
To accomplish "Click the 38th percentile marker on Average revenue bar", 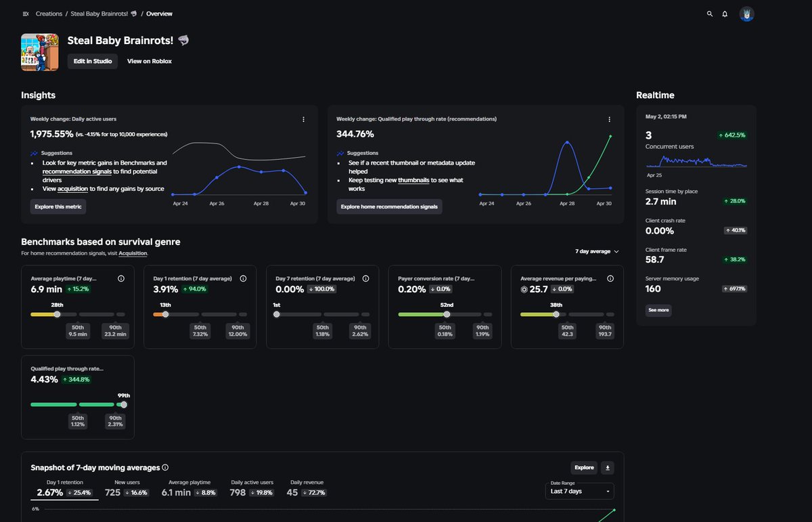I will pyautogui.click(x=556, y=314).
